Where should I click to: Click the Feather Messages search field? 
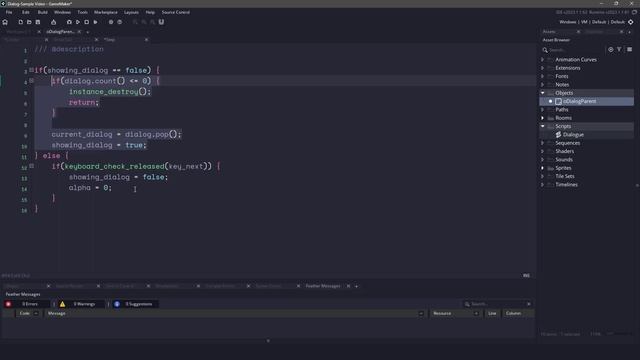(497, 304)
